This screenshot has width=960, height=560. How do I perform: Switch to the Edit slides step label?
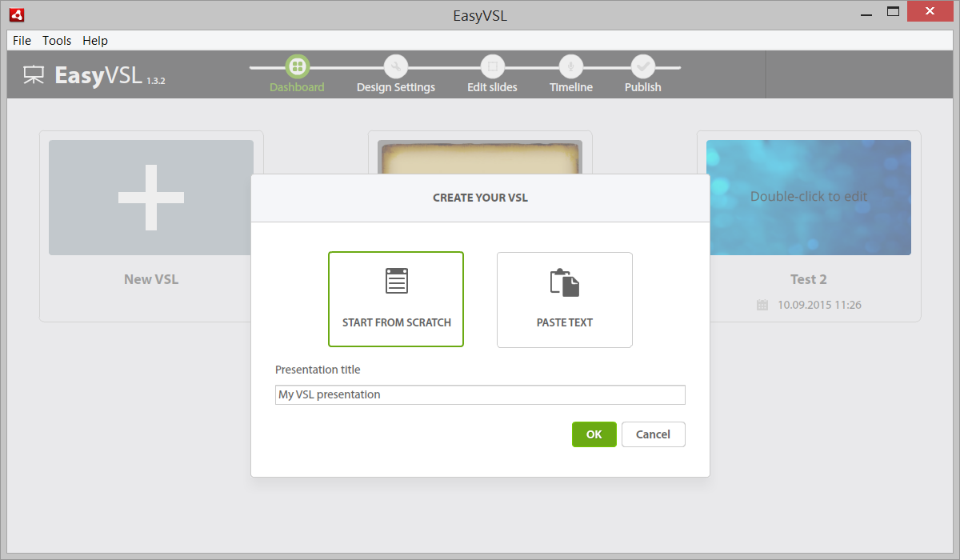point(493,87)
